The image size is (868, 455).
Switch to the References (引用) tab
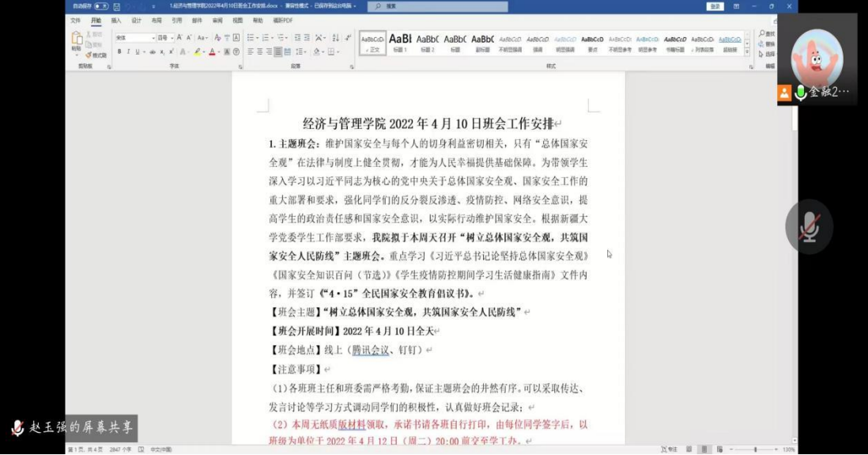click(176, 21)
